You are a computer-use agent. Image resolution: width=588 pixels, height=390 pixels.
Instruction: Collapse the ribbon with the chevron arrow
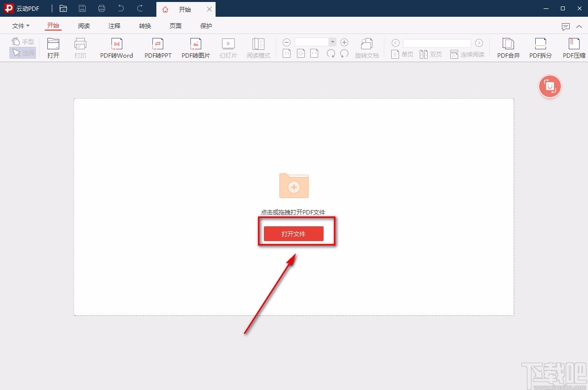pyautogui.click(x=579, y=27)
